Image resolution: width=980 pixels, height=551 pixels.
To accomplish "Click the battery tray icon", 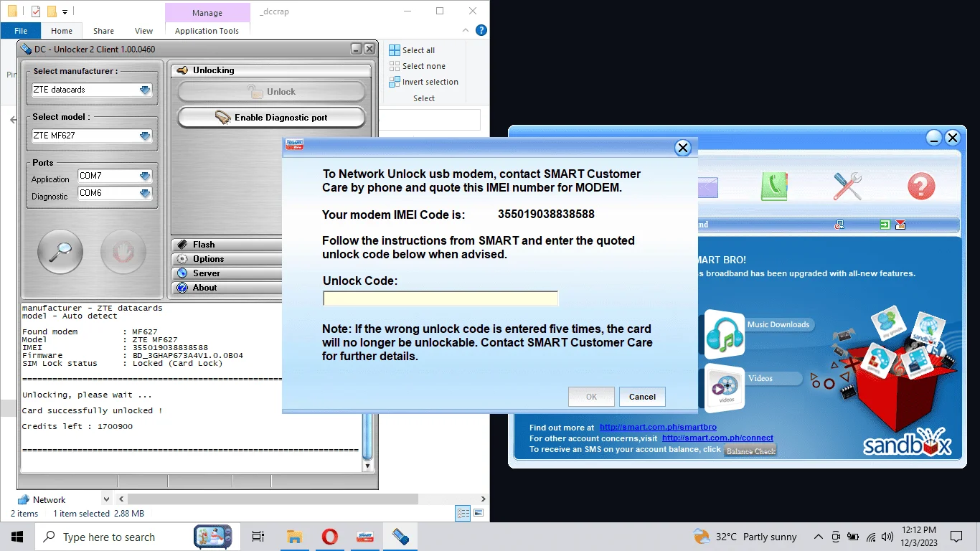I will click(x=854, y=537).
